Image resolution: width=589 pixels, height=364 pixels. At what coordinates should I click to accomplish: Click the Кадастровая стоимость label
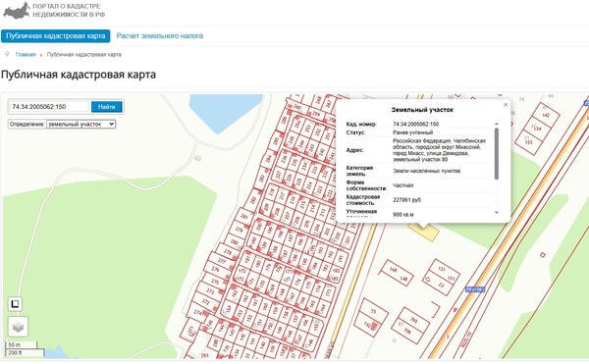(x=363, y=200)
